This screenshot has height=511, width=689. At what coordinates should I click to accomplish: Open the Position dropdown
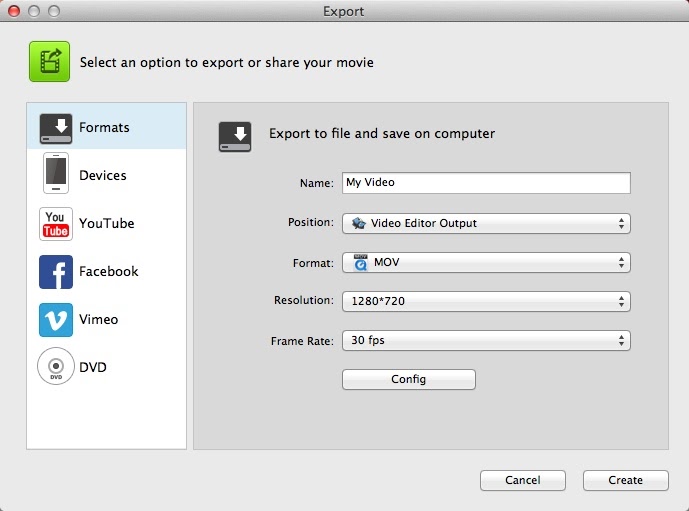[486, 223]
